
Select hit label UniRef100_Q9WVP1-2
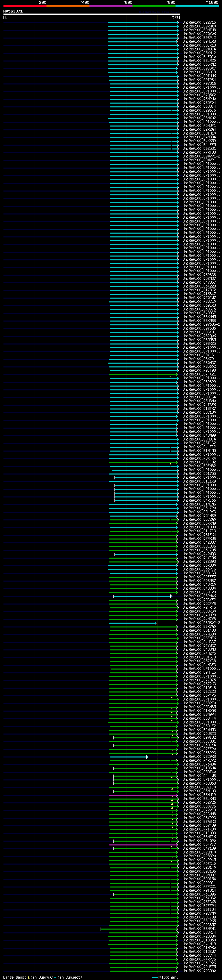201,156
